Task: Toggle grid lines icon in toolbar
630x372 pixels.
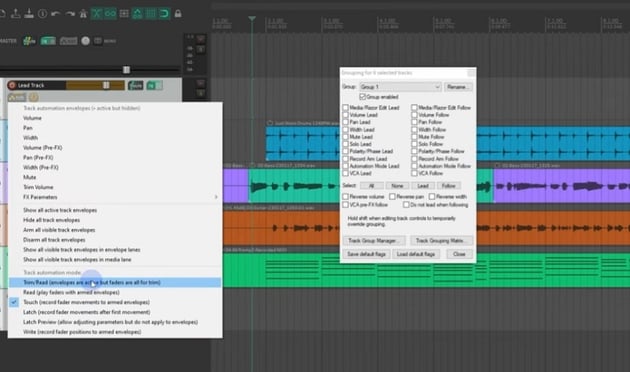Action: [x=151, y=14]
